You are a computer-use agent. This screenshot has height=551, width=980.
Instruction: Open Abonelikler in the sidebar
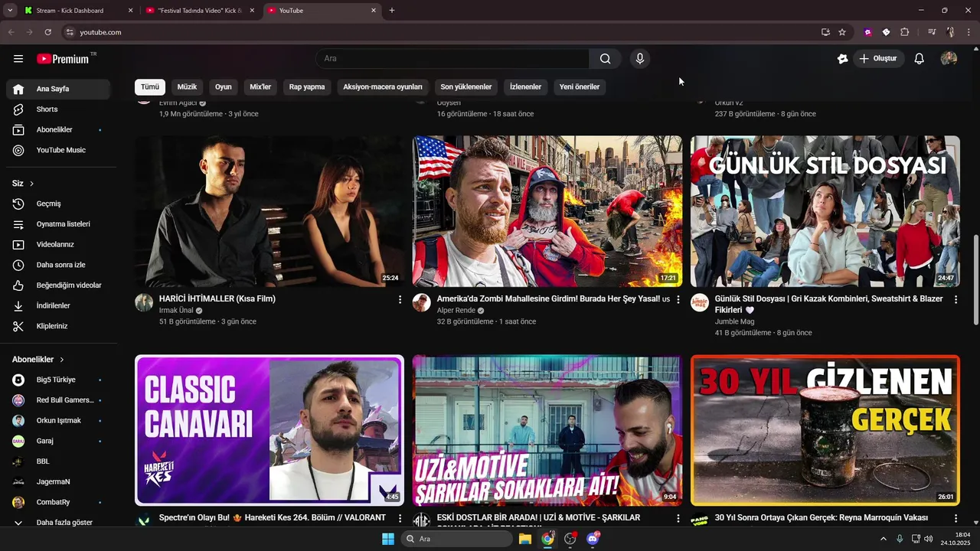58,130
